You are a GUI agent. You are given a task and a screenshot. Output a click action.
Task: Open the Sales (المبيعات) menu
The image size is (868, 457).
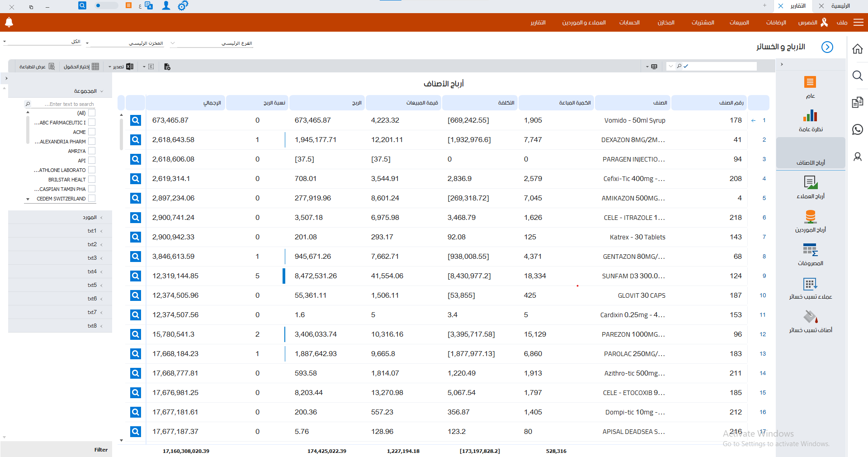[x=739, y=23]
